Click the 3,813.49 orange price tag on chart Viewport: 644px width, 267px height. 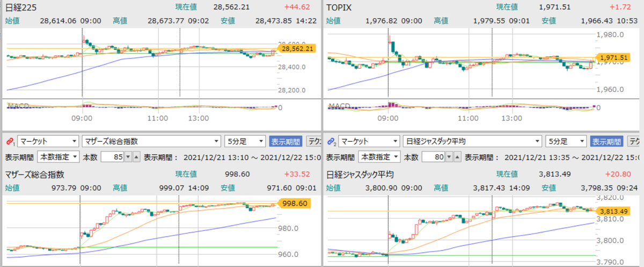click(x=614, y=211)
